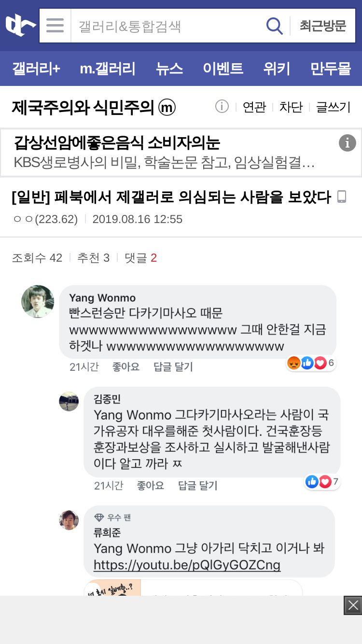The height and width of the screenshot is (644, 362).
Task: Focus the 갤러리&통합검색 search field
Action: point(167,26)
